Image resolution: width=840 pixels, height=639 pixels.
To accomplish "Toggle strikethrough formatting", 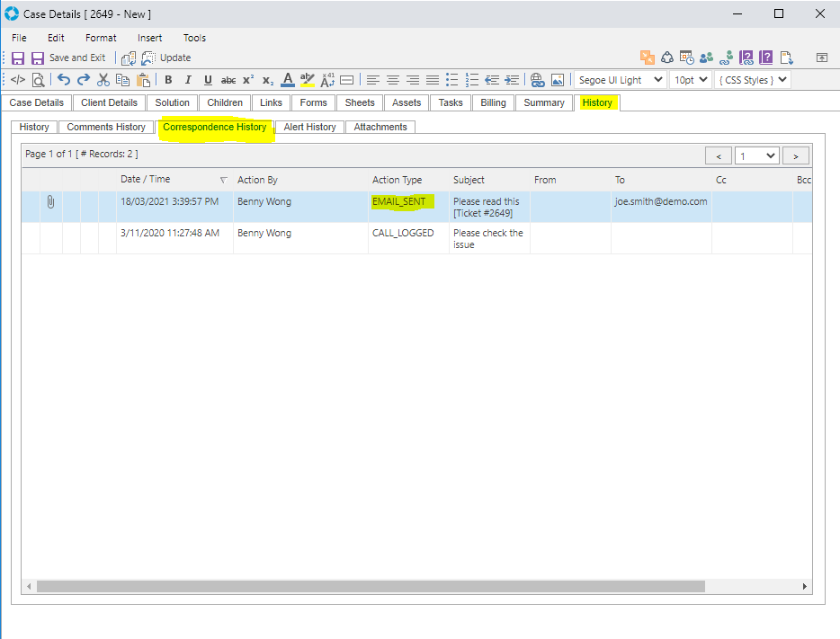I will 228,80.
